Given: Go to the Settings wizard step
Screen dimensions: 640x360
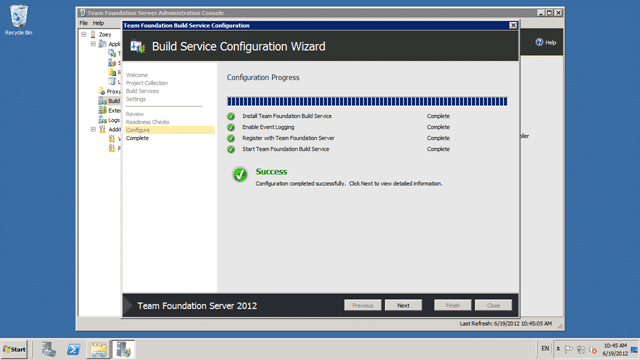Looking at the screenshot, I should 136,99.
